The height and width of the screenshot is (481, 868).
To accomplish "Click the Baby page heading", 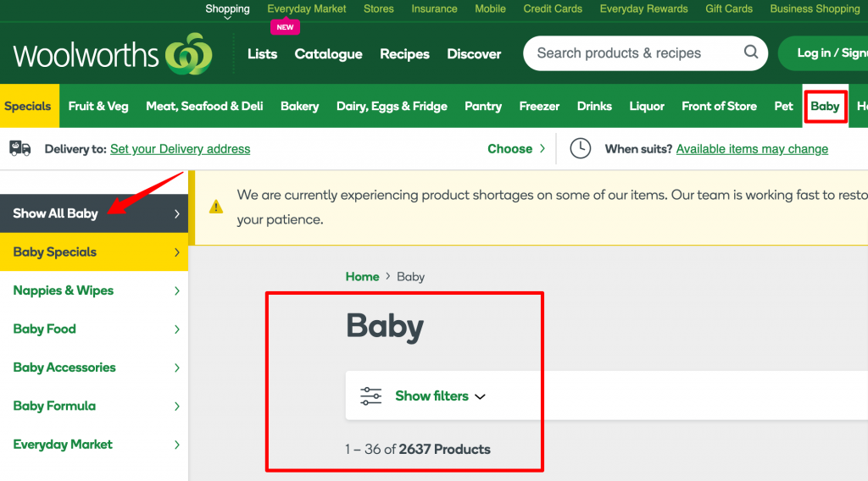I will tap(385, 326).
